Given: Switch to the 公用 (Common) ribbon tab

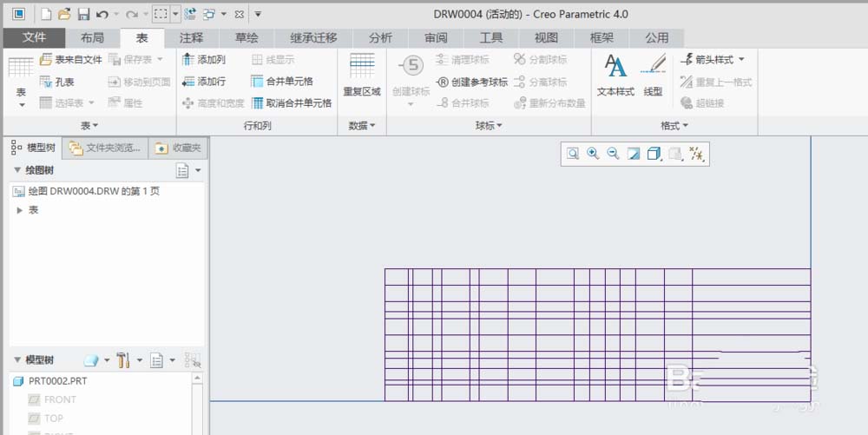Looking at the screenshot, I should tap(657, 37).
